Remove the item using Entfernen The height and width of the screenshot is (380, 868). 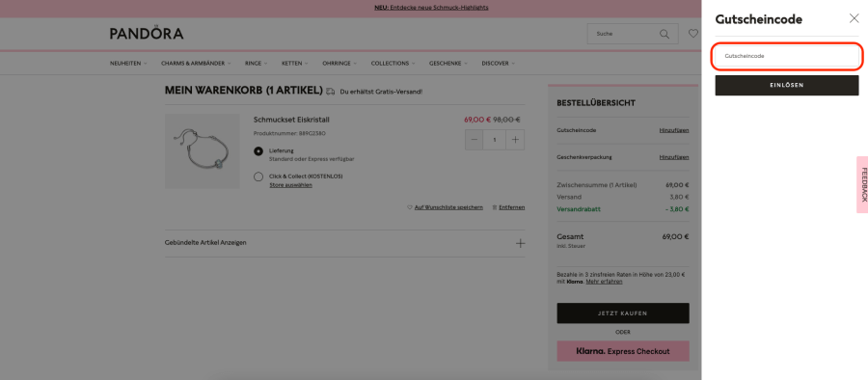point(511,207)
